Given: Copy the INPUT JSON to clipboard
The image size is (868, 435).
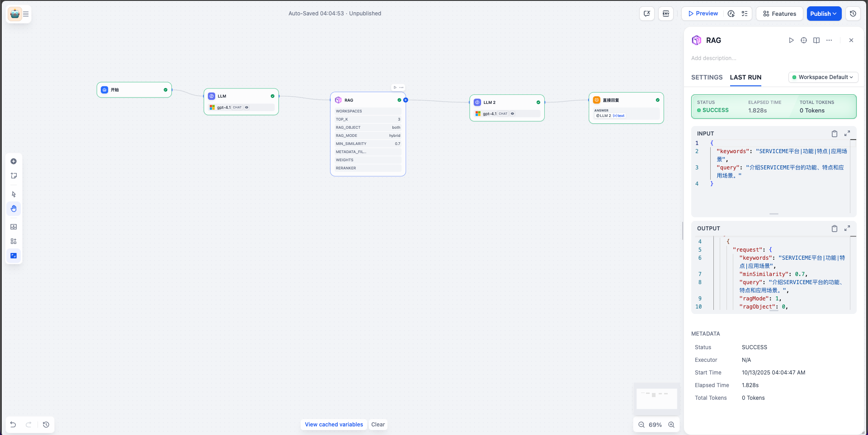Looking at the screenshot, I should click(834, 134).
